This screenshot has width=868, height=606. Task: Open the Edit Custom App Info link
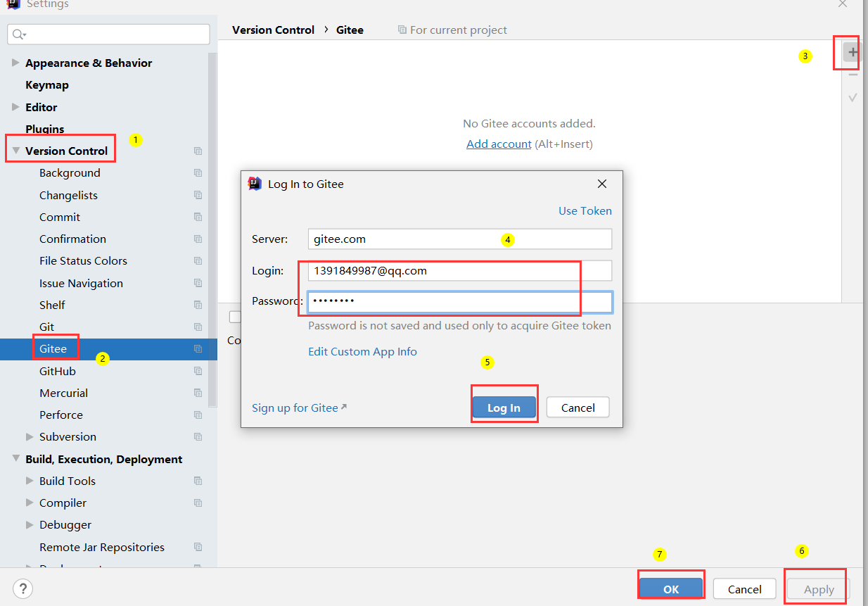point(362,351)
